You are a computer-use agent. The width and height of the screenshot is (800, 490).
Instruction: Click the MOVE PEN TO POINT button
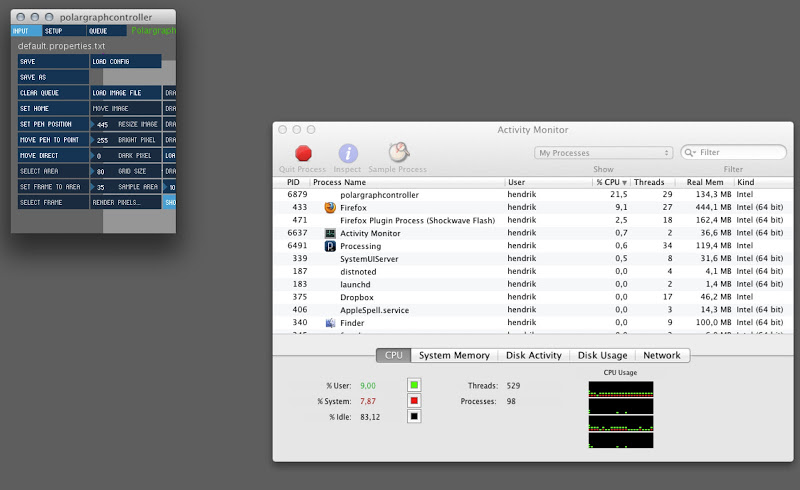coord(53,140)
